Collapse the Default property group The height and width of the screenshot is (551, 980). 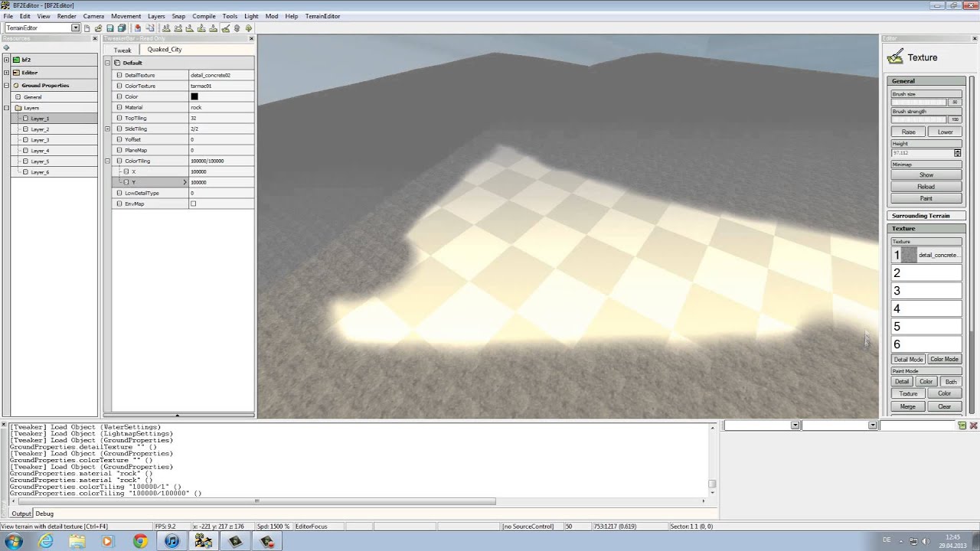(108, 63)
